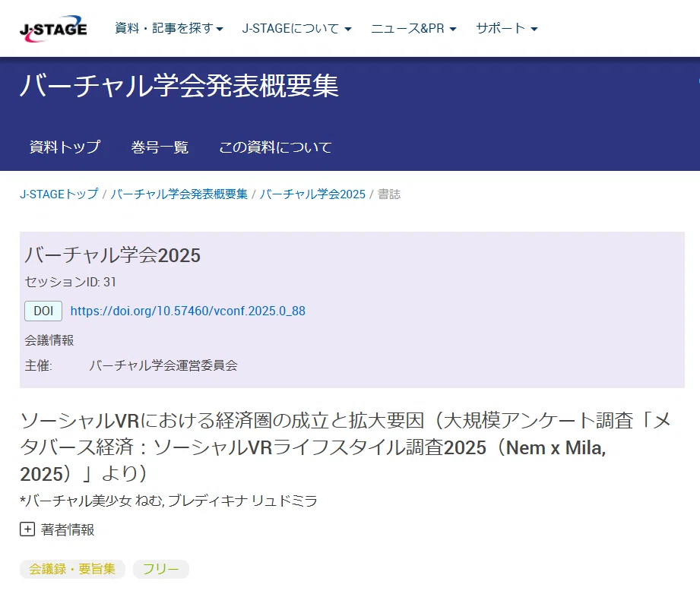Click the 著者情報 label
The height and width of the screenshot is (594, 700).
[68, 529]
